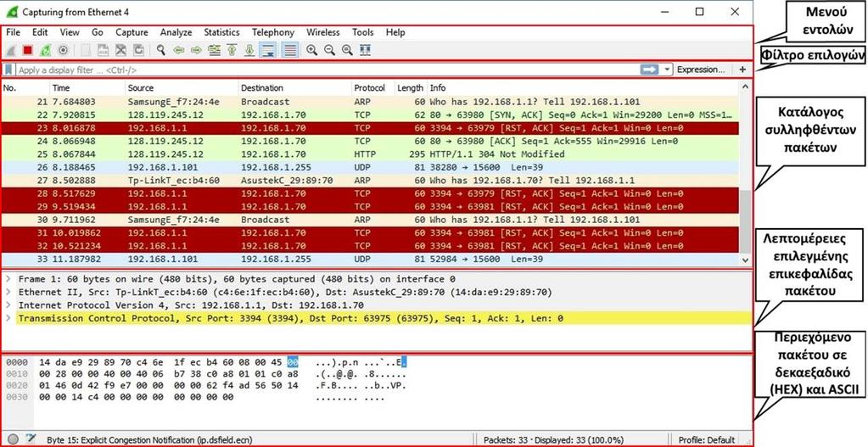Click the packet list scroll-up arrow
This screenshot has height=447, width=868.
coord(745,87)
